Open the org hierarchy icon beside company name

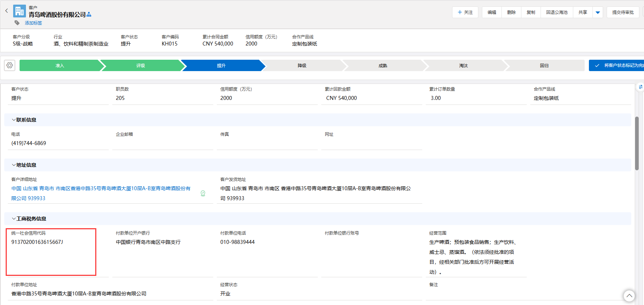pos(89,15)
